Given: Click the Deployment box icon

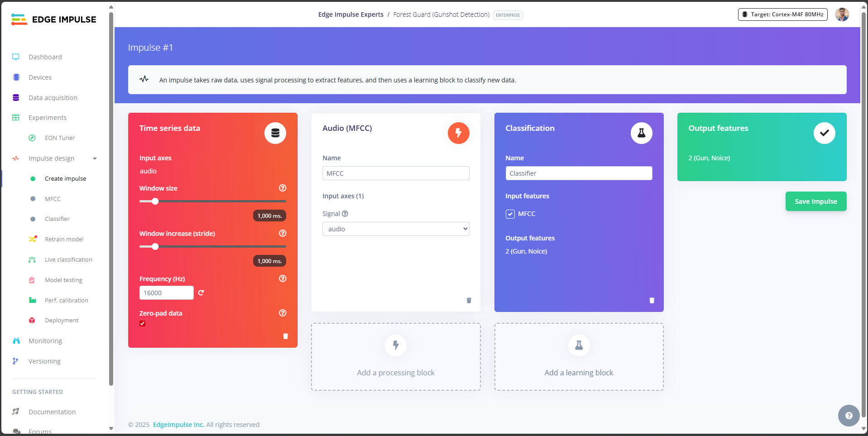Looking at the screenshot, I should pyautogui.click(x=32, y=321).
